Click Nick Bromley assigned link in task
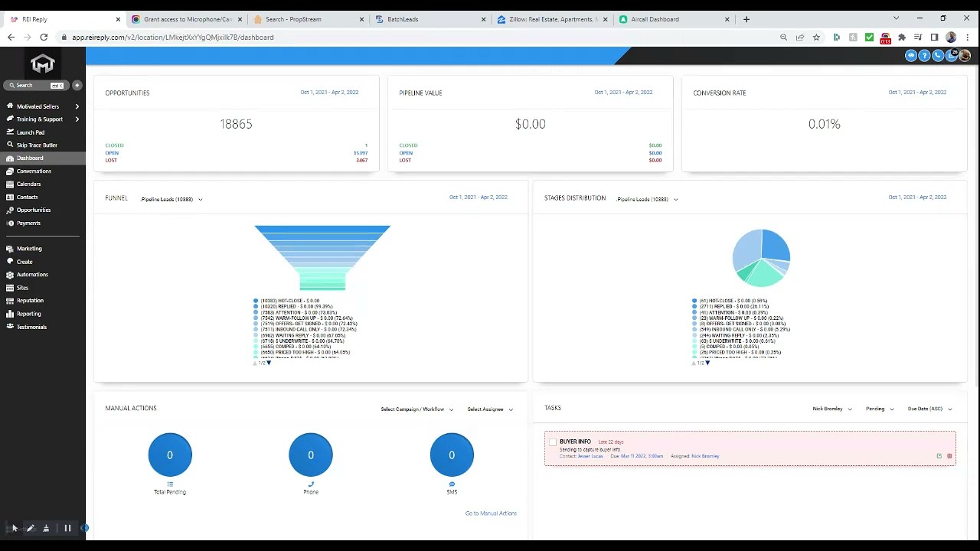The image size is (980, 551). click(x=705, y=456)
